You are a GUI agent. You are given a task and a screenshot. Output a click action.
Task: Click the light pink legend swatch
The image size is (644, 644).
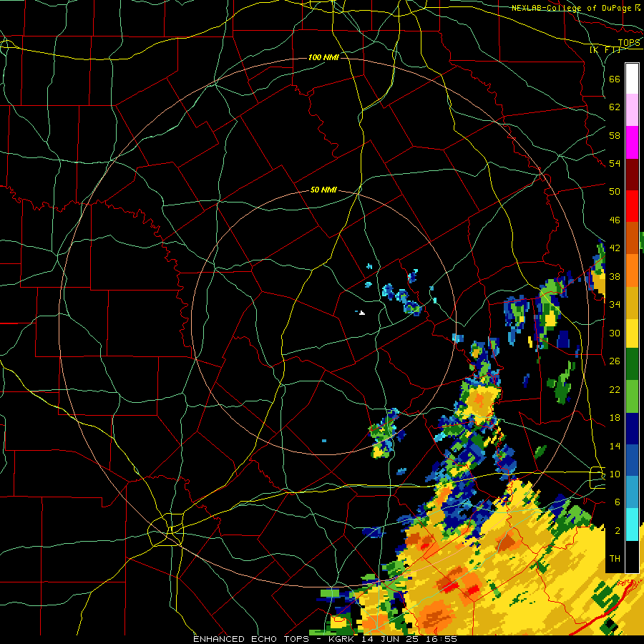pyautogui.click(x=632, y=110)
